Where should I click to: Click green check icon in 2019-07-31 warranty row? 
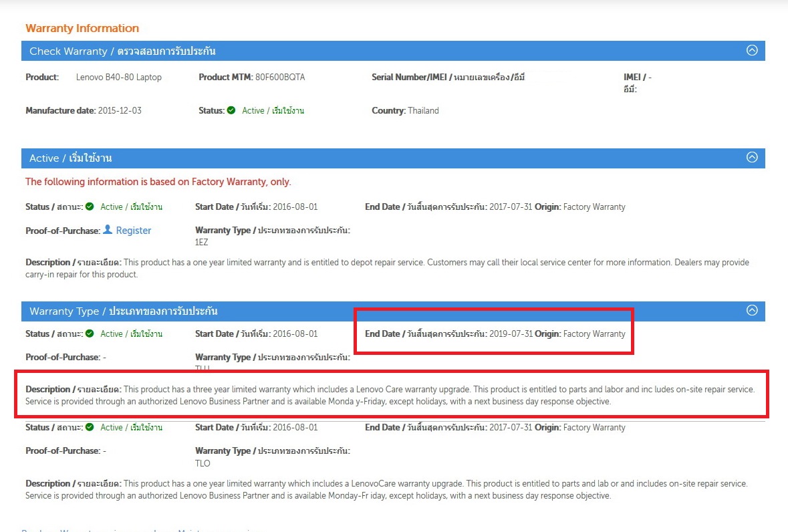coord(90,334)
